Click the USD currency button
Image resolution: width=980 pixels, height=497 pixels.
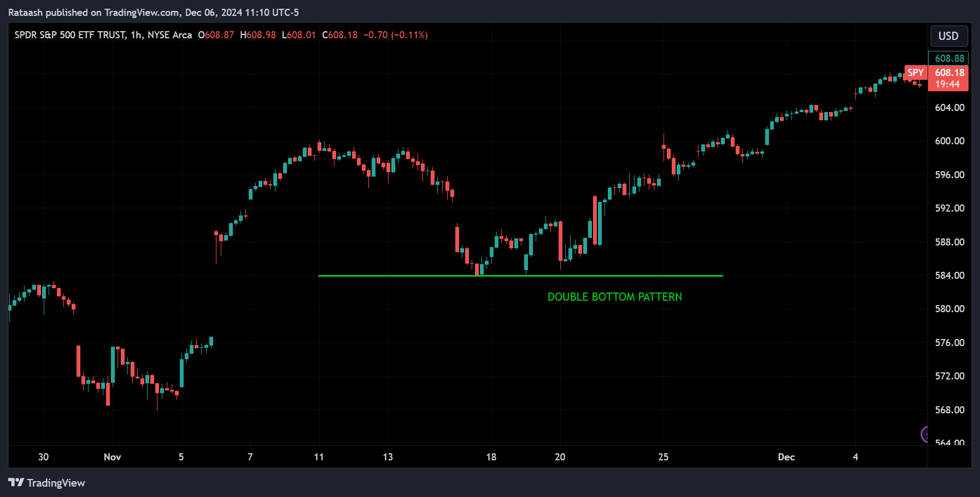click(x=949, y=36)
